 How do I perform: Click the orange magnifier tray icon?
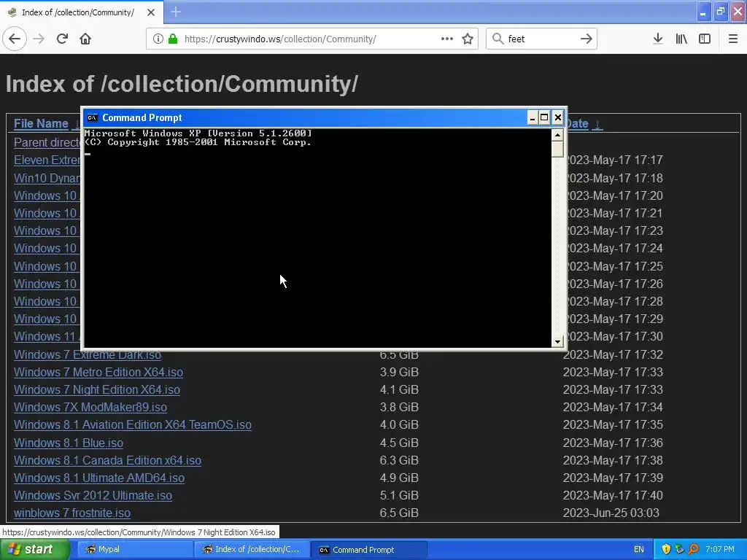(x=693, y=549)
